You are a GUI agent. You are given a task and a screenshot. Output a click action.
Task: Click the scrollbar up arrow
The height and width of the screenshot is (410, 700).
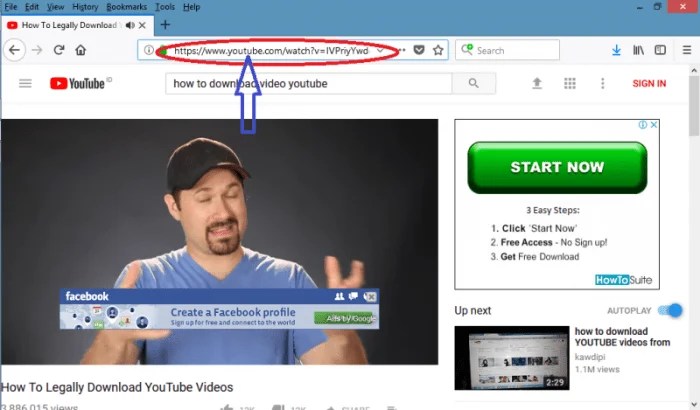(694, 71)
